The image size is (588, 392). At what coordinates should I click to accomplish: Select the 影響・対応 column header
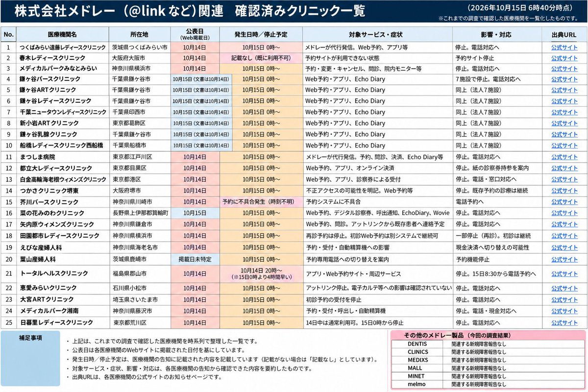[497, 35]
